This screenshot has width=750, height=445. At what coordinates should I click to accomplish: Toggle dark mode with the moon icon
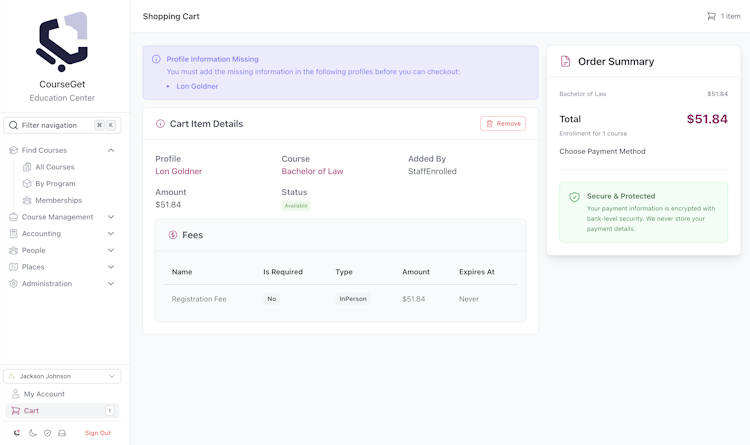33,433
